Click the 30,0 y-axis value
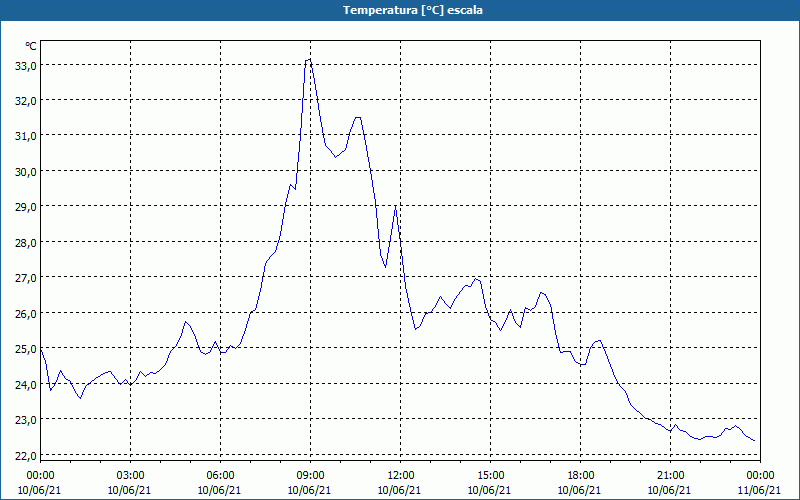 click(27, 172)
